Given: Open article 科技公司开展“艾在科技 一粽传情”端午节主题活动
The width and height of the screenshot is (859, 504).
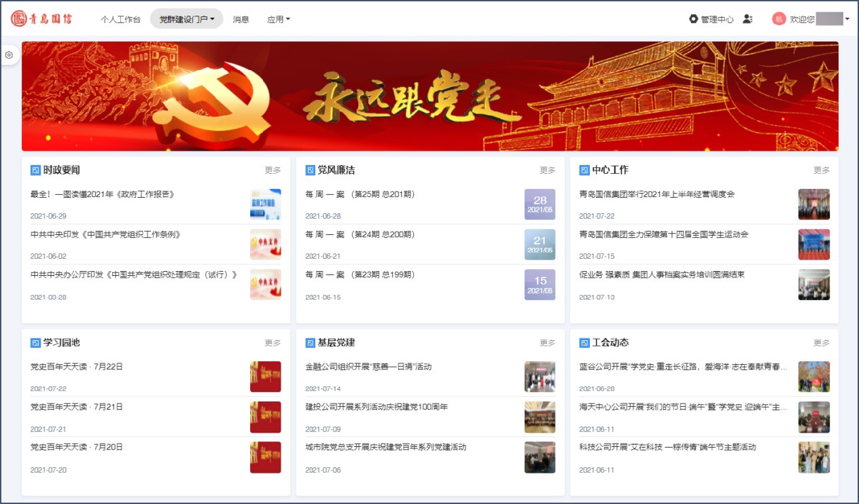Looking at the screenshot, I should (x=667, y=447).
